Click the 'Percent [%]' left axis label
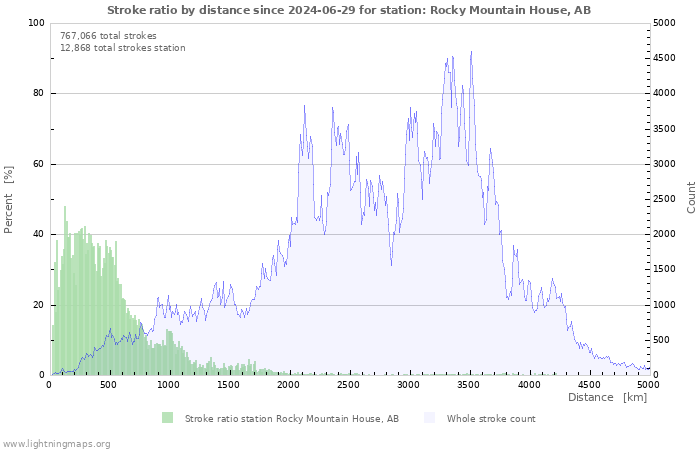 [x=9, y=198]
